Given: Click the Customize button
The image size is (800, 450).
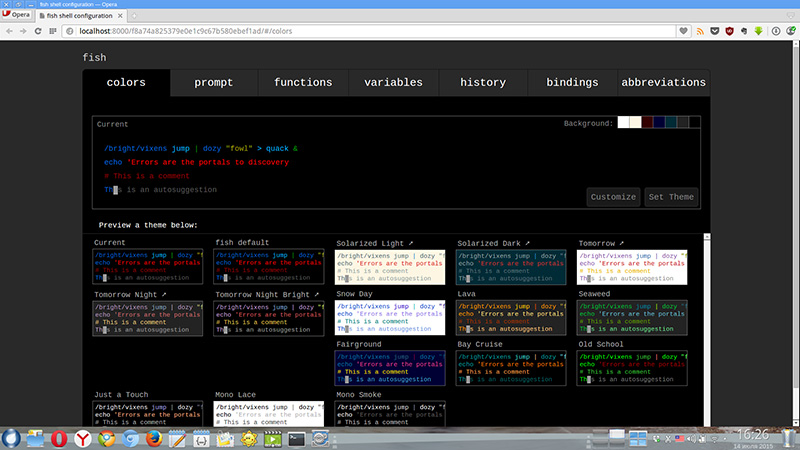Looking at the screenshot, I should tap(613, 197).
